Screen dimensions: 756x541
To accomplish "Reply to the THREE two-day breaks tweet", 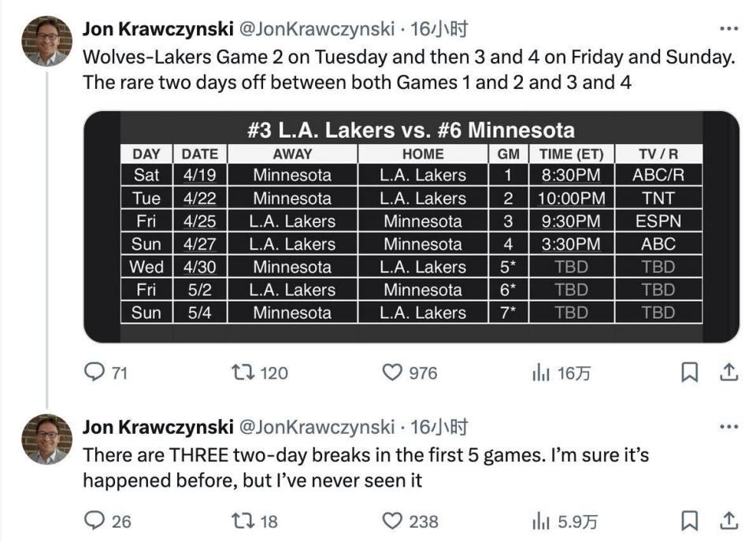I will pos(94,521).
